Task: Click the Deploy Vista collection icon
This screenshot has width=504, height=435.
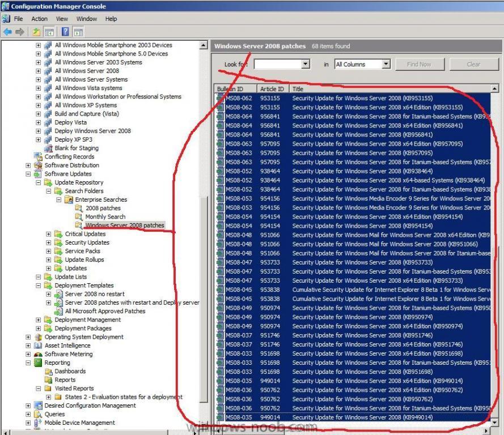Action: pos(48,122)
